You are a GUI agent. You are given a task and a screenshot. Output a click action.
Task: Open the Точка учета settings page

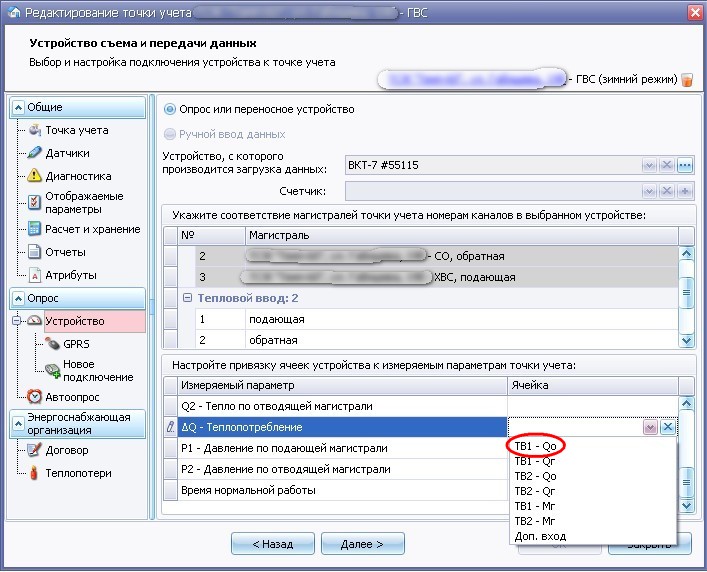pos(77,130)
